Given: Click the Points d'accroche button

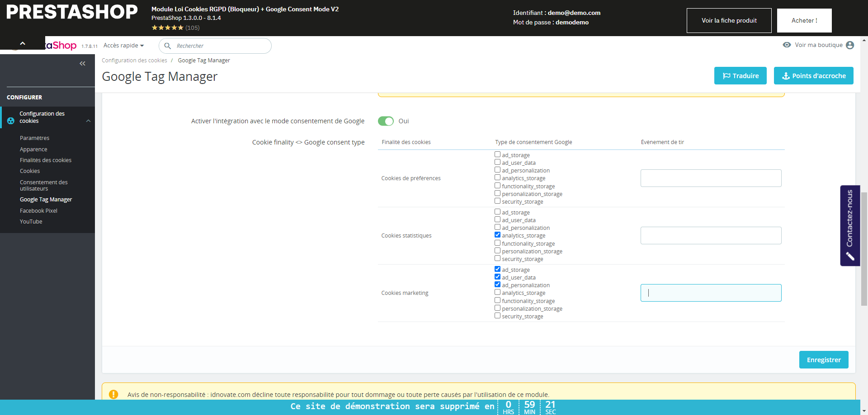Looking at the screenshot, I should point(814,76).
